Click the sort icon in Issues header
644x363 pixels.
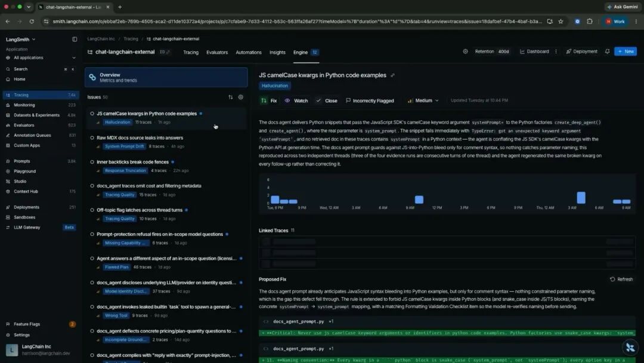pyautogui.click(x=230, y=97)
